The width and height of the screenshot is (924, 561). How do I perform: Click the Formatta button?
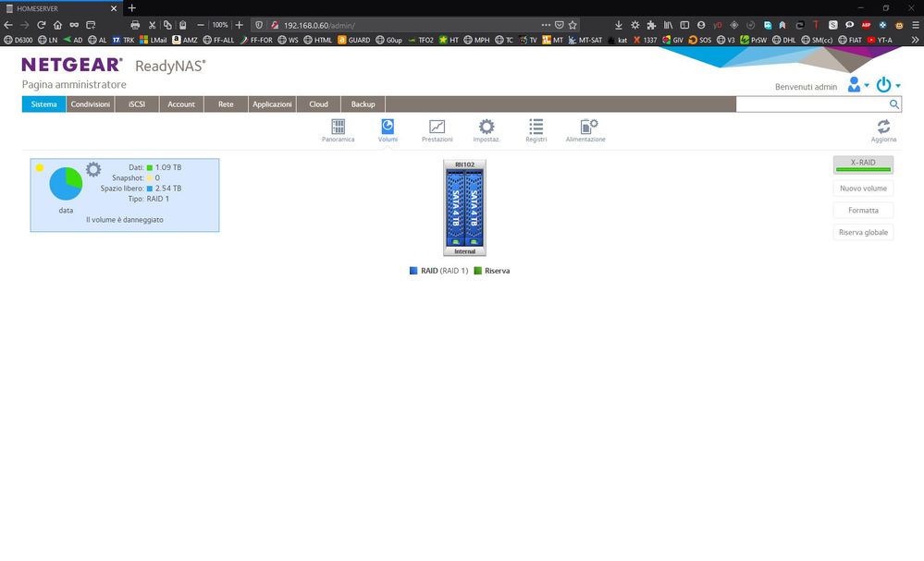[862, 211]
